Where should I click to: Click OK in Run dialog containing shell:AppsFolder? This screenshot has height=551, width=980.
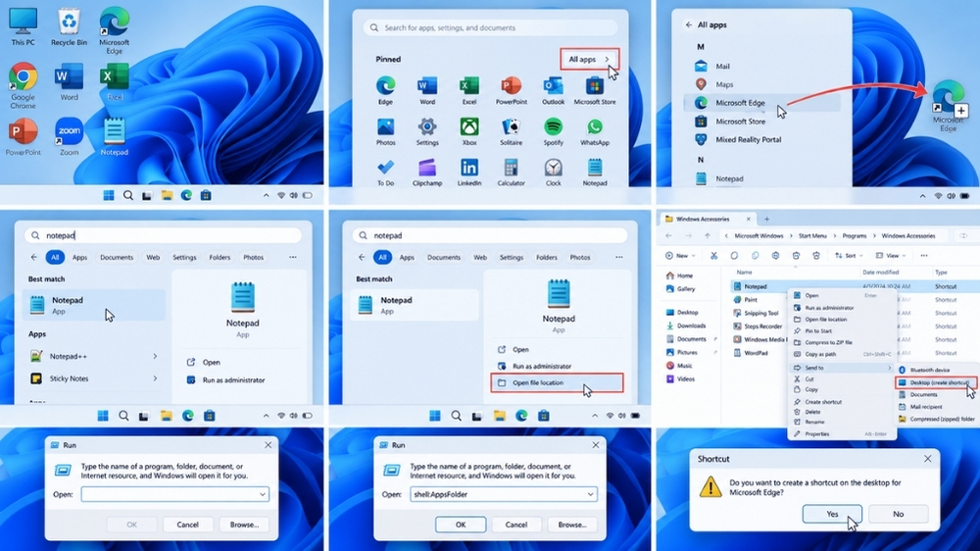tap(461, 525)
